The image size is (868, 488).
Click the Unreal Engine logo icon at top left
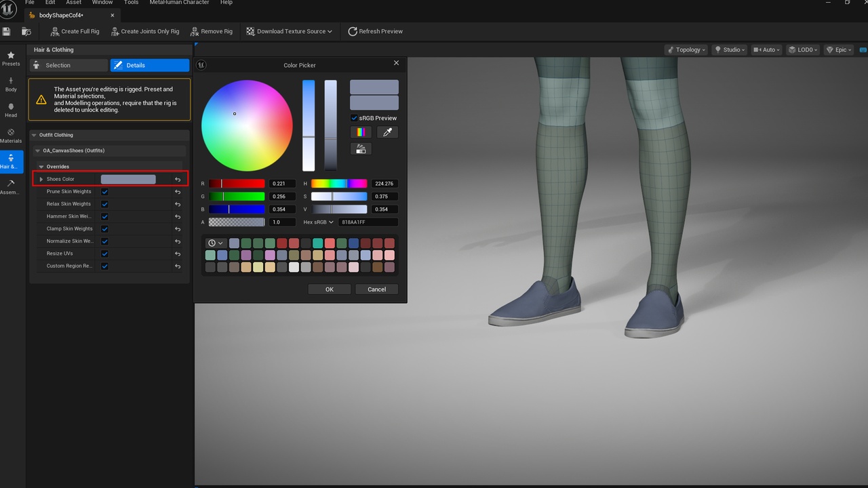[8, 9]
